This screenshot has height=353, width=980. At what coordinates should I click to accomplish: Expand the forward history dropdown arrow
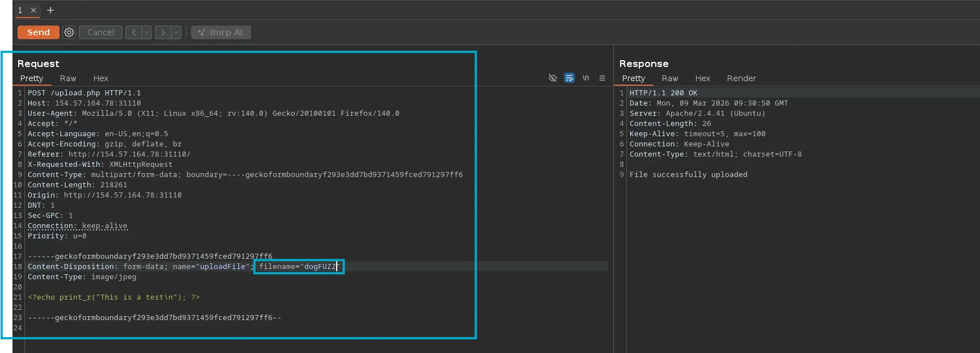tap(176, 32)
